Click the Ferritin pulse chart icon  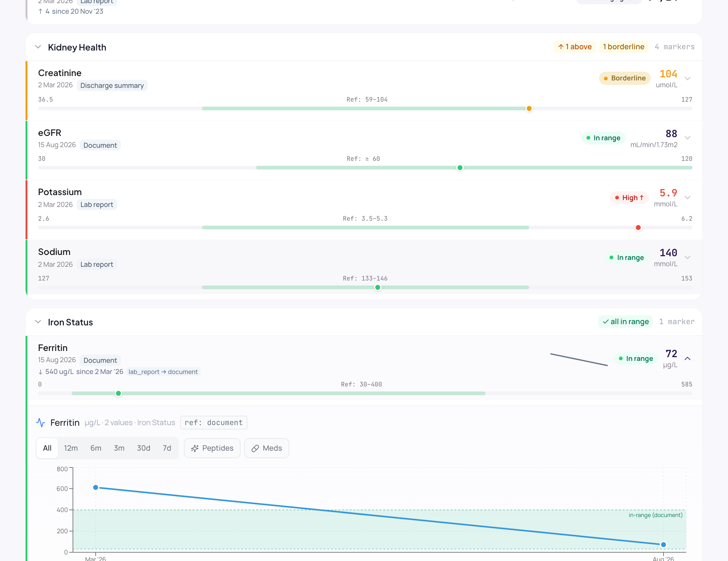[x=41, y=423]
